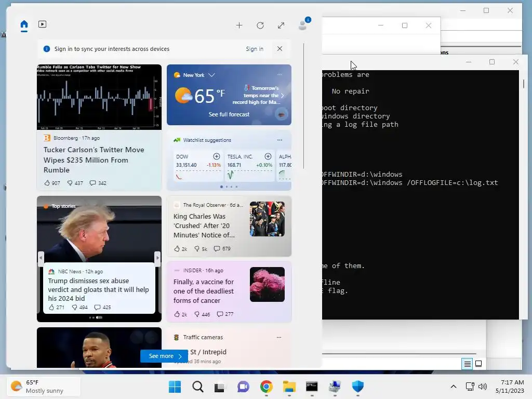This screenshot has height=399, width=532.
Task: Launch Google Chrome from the taskbar
Action: click(267, 387)
